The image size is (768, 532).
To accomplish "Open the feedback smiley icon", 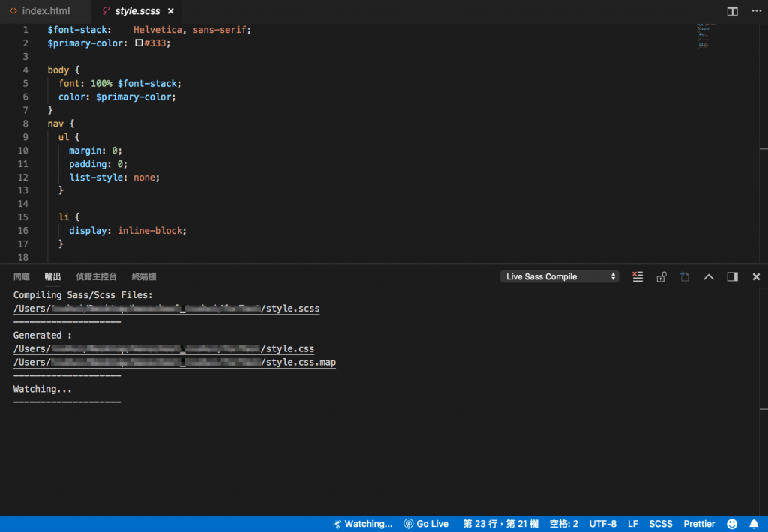I will coord(732,524).
